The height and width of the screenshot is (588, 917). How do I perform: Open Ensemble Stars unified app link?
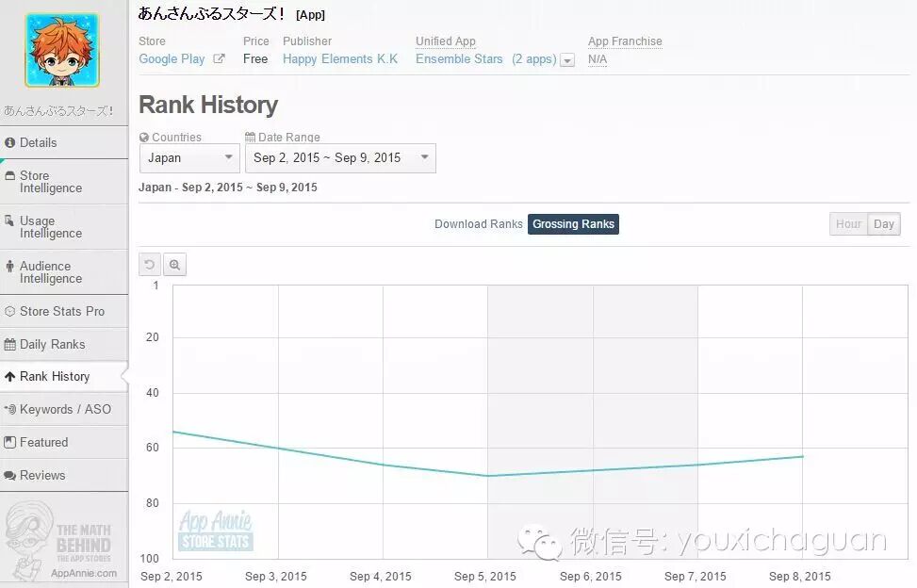tap(459, 59)
